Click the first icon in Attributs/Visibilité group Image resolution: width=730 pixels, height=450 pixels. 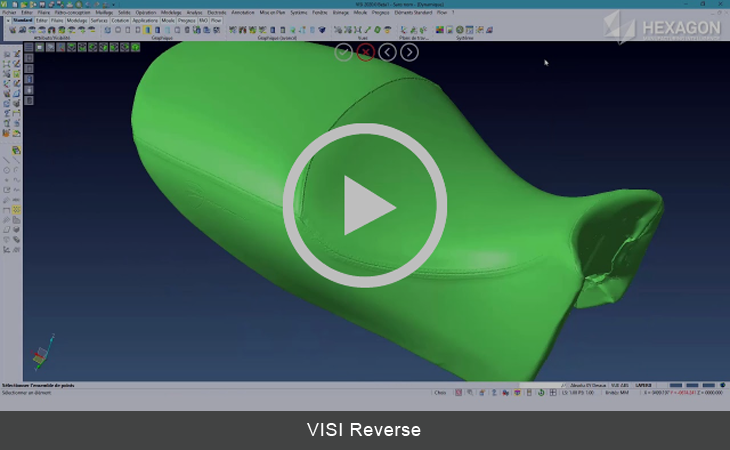pos(13,30)
